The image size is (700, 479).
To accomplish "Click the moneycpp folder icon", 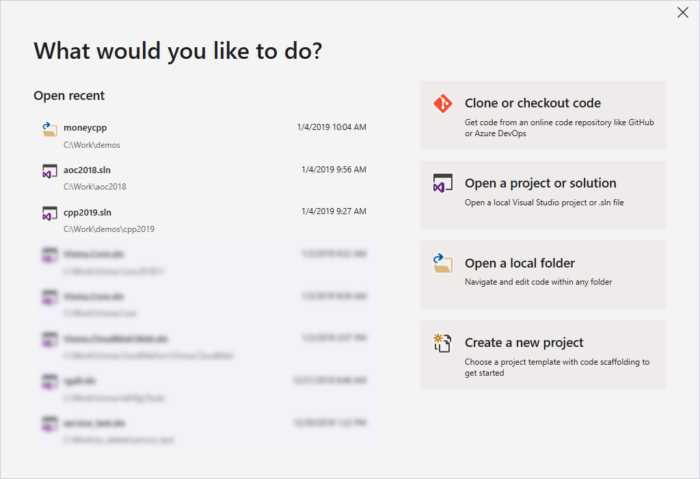I will point(50,128).
